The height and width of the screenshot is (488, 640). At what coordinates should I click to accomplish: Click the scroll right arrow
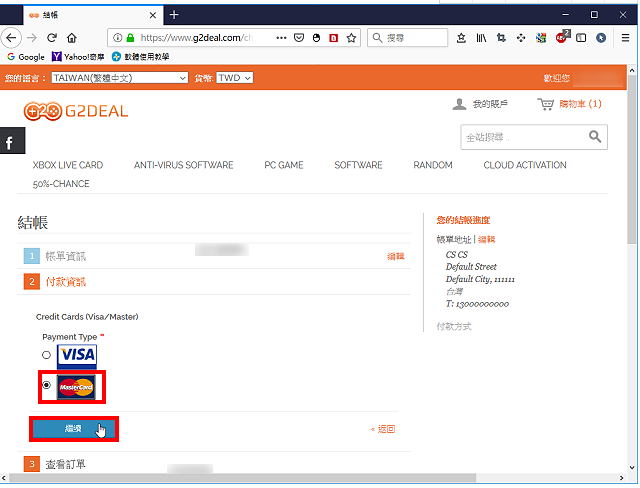(622, 478)
